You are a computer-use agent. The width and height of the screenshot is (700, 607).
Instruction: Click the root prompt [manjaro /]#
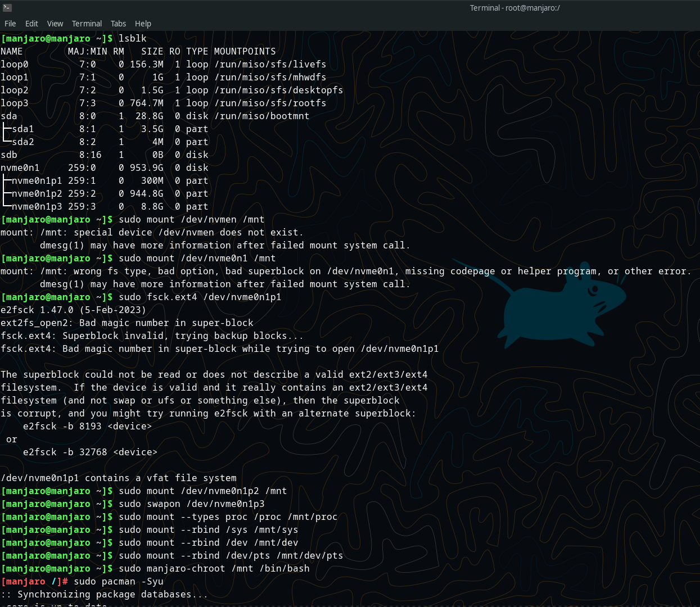point(34,581)
